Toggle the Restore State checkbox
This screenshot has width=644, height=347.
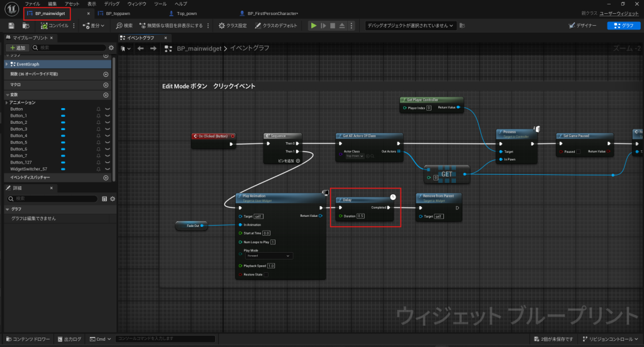266,274
